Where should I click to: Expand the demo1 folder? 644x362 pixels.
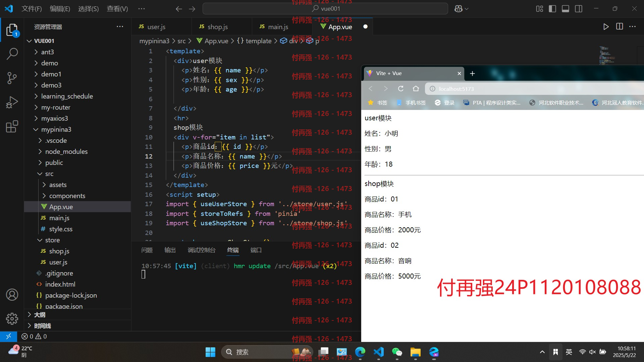(x=51, y=74)
